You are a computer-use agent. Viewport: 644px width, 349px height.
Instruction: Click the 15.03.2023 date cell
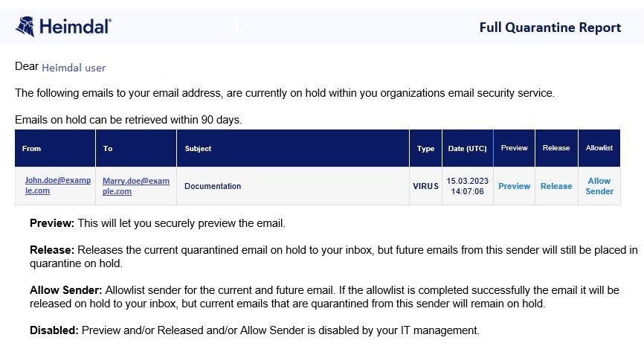(x=468, y=186)
